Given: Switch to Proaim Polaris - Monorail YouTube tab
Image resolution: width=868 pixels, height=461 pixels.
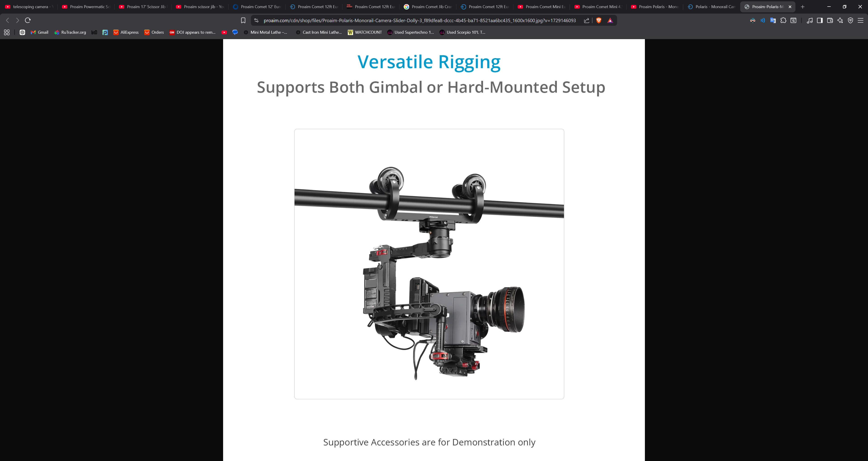Looking at the screenshot, I should click(655, 7).
